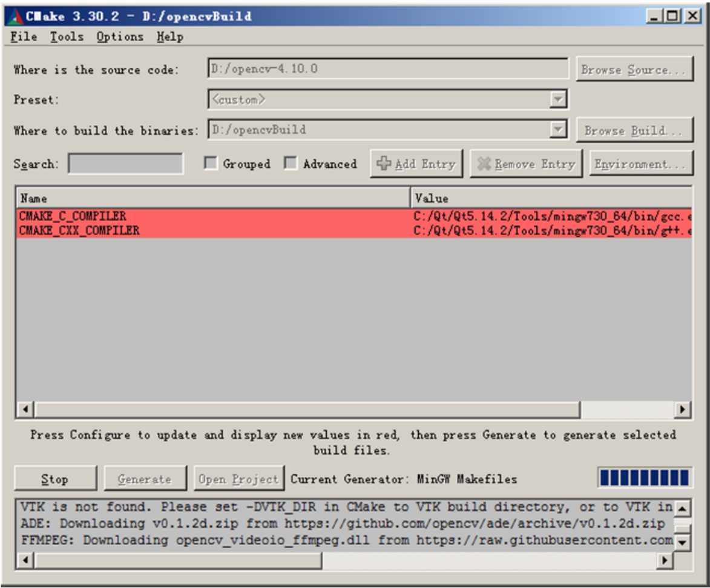
Task: Click the g++.exe compiler path value
Action: (x=552, y=231)
